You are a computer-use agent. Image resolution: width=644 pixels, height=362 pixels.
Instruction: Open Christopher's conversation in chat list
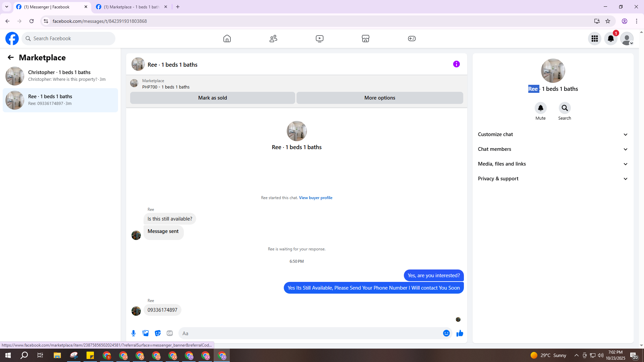(x=60, y=76)
